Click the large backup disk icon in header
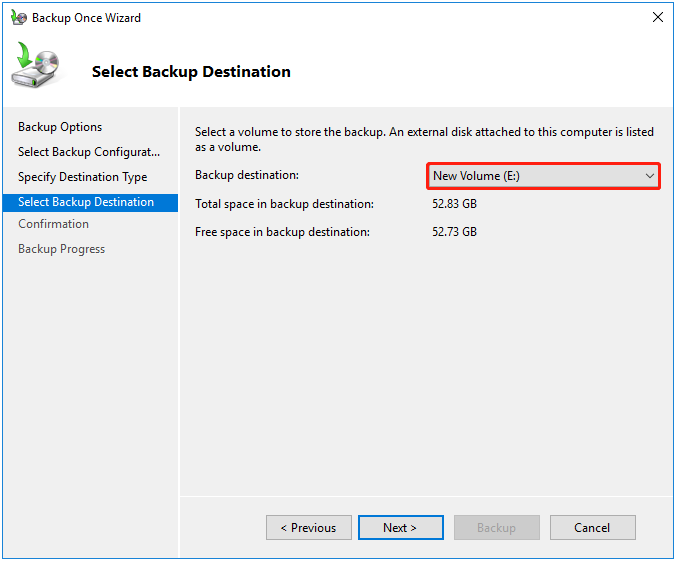The width and height of the screenshot is (678, 562). click(36, 68)
